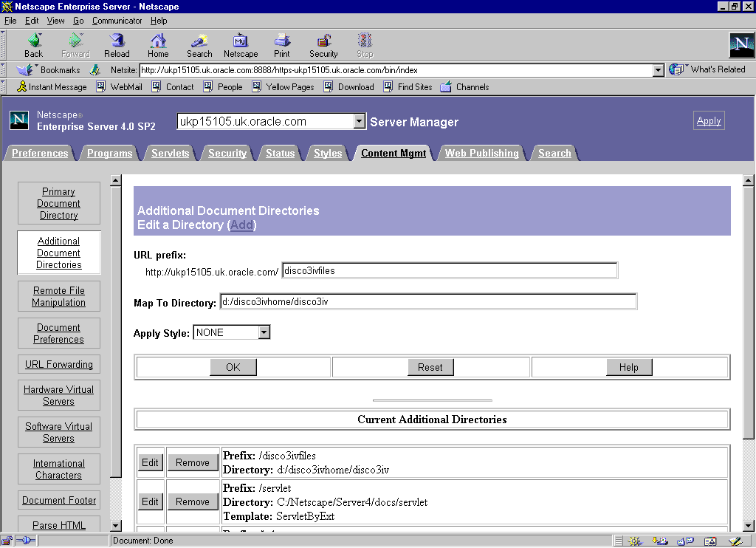Open My Netscape toolbar icon
756x548 pixels.
tap(241, 45)
